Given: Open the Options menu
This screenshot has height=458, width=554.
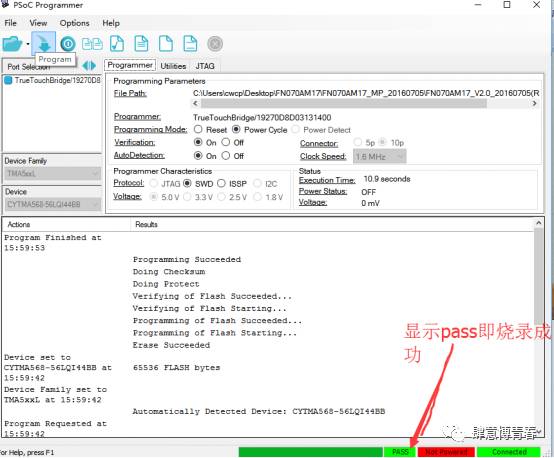Looking at the screenshot, I should click(x=75, y=23).
